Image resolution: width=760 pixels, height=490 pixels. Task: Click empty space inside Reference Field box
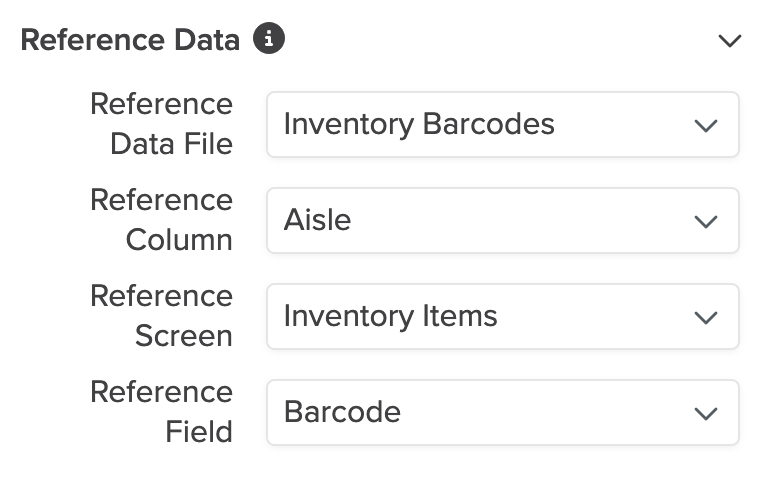(540, 412)
